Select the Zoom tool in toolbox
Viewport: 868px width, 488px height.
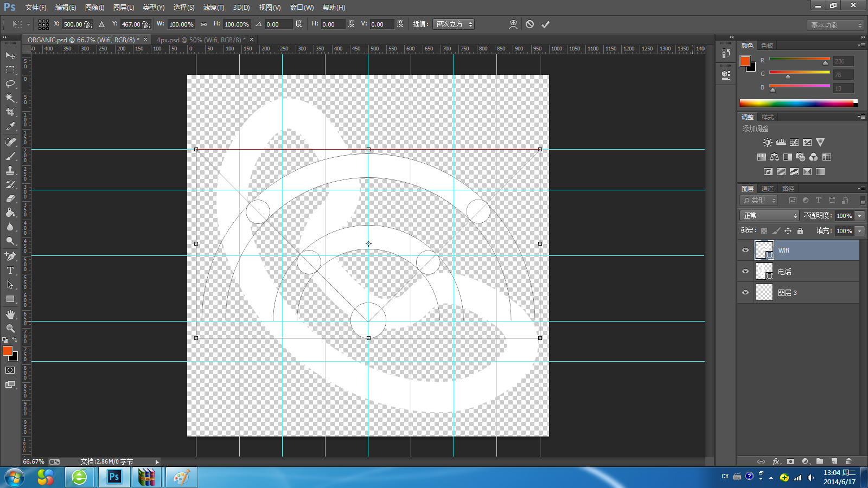click(10, 329)
